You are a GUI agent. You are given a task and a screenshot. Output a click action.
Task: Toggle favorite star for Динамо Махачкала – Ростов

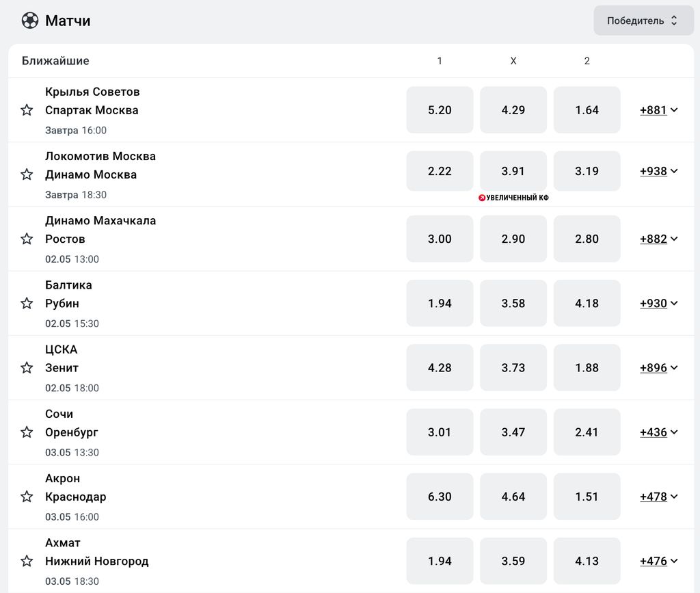(x=27, y=239)
